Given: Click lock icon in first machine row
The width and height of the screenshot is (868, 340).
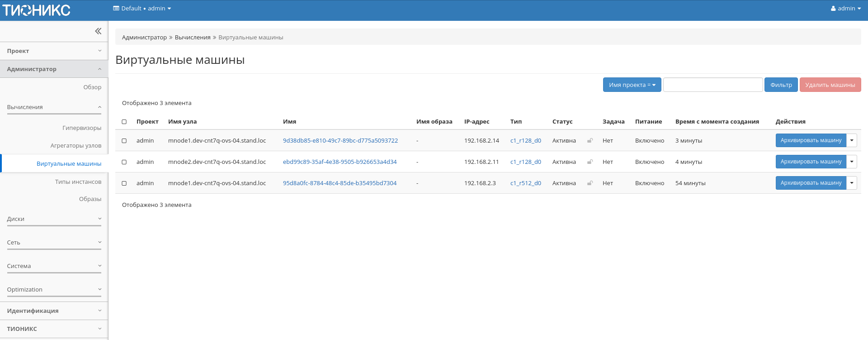Looking at the screenshot, I should click(590, 141).
